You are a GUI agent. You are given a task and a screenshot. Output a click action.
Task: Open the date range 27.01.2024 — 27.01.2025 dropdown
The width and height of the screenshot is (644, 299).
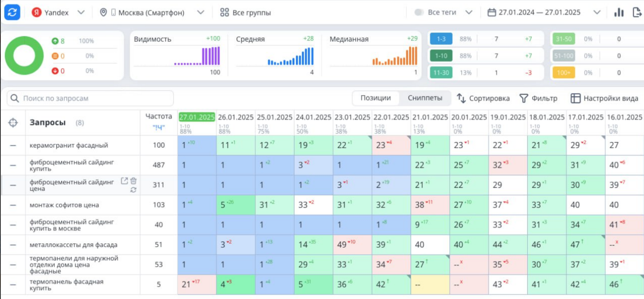pyautogui.click(x=597, y=12)
